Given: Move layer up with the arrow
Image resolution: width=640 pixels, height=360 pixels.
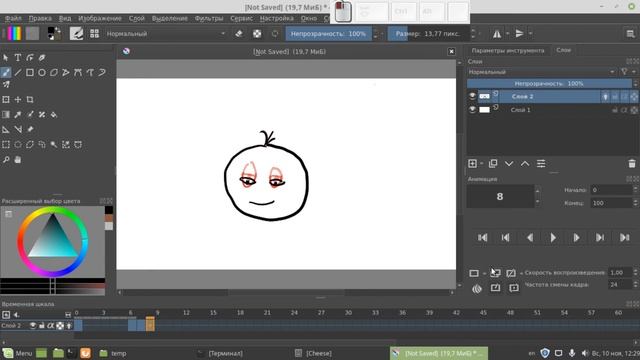Looking at the screenshot, I should click(525, 164).
